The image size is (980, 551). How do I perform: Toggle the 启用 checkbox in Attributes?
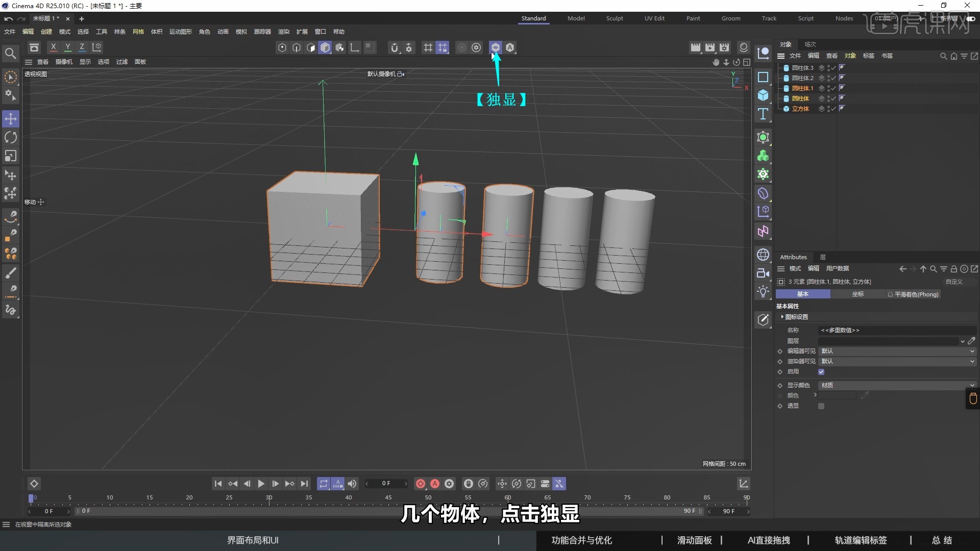coord(822,372)
